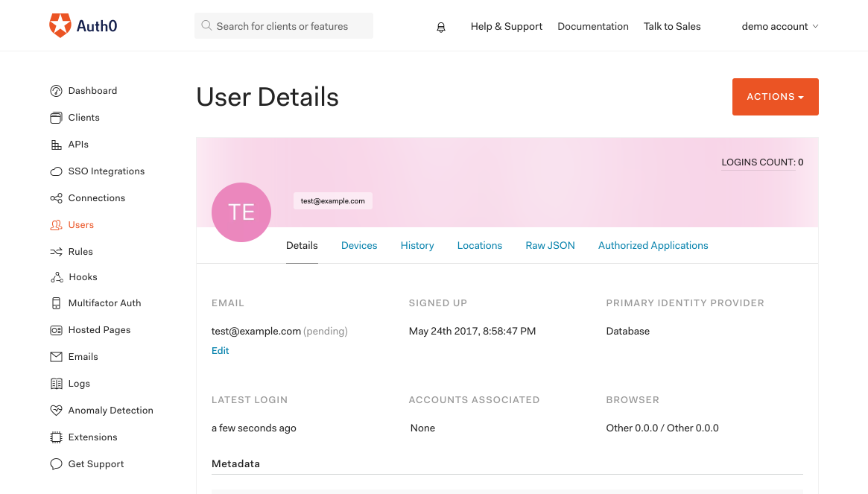
Task: Click the Multifactor Auth phone icon
Action: click(x=56, y=303)
